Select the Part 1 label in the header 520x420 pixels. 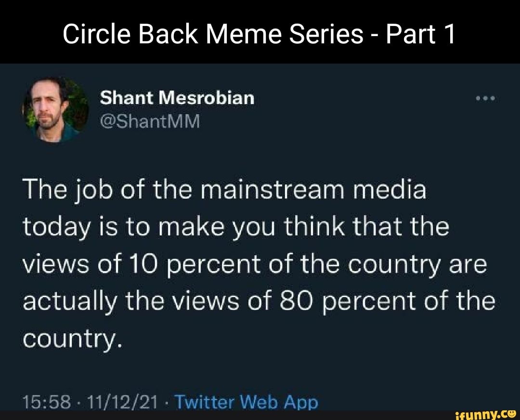coord(421,33)
